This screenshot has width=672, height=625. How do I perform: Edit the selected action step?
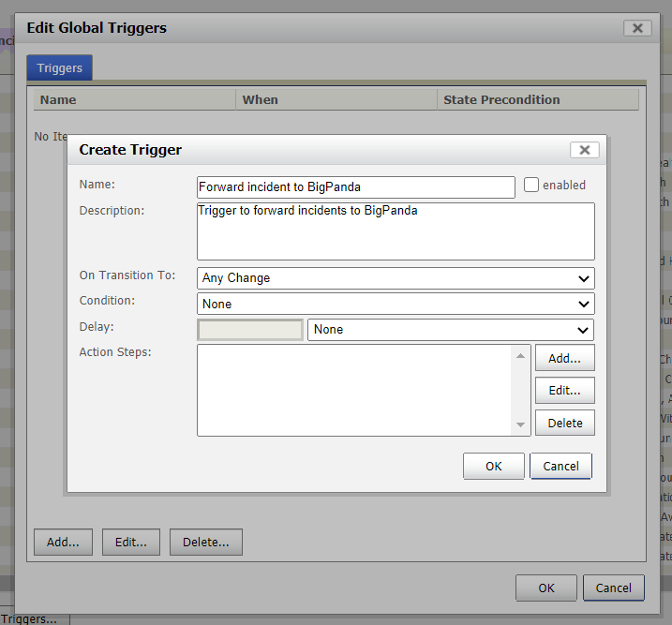click(x=565, y=390)
